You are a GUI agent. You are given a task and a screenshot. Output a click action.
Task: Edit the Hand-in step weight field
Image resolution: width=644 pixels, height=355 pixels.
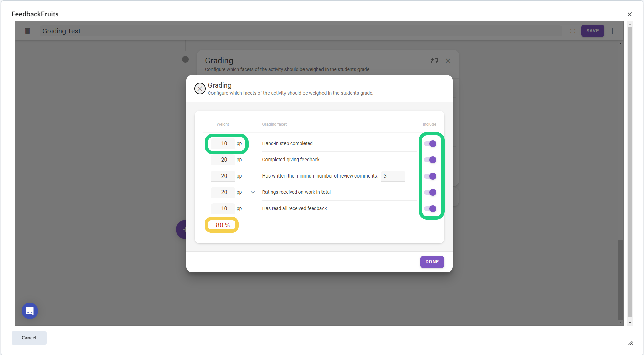[x=223, y=144]
